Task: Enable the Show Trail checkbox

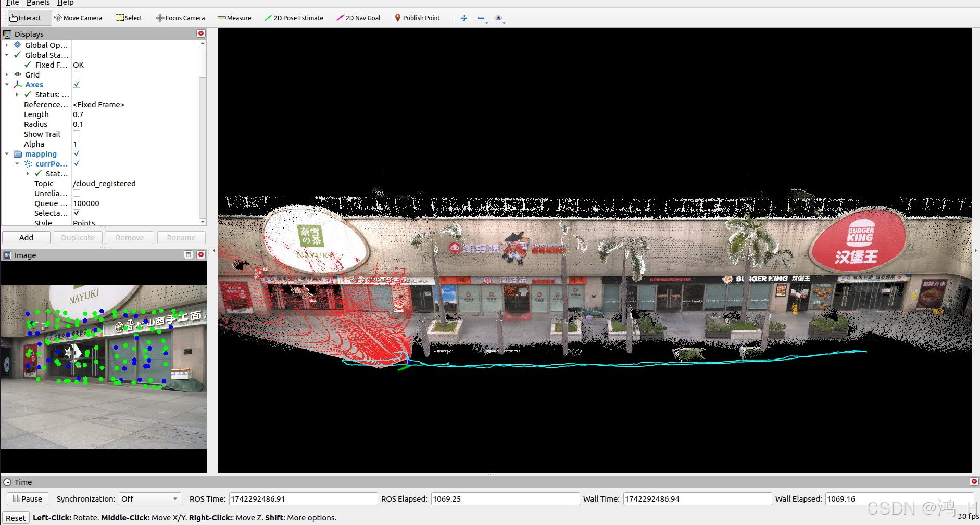Action: click(77, 134)
